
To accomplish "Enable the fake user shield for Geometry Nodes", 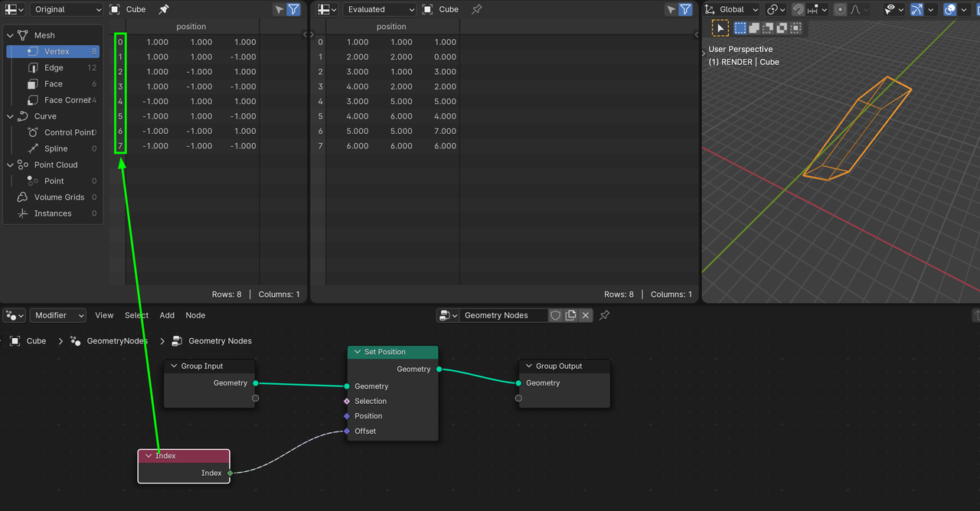I will tap(556, 315).
